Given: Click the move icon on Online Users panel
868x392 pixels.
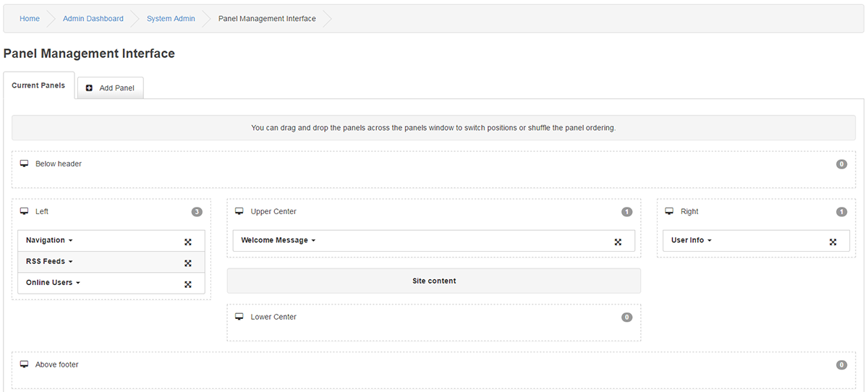Looking at the screenshot, I should coord(188,284).
